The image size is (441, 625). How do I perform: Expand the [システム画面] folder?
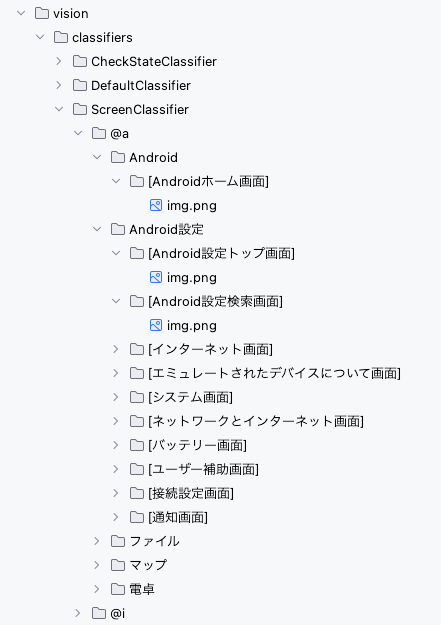pyautogui.click(x=116, y=397)
